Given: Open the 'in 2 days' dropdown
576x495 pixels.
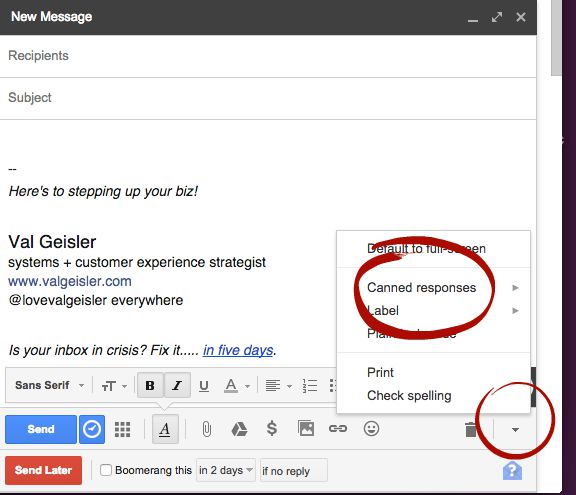Looking at the screenshot, I should coord(226,470).
